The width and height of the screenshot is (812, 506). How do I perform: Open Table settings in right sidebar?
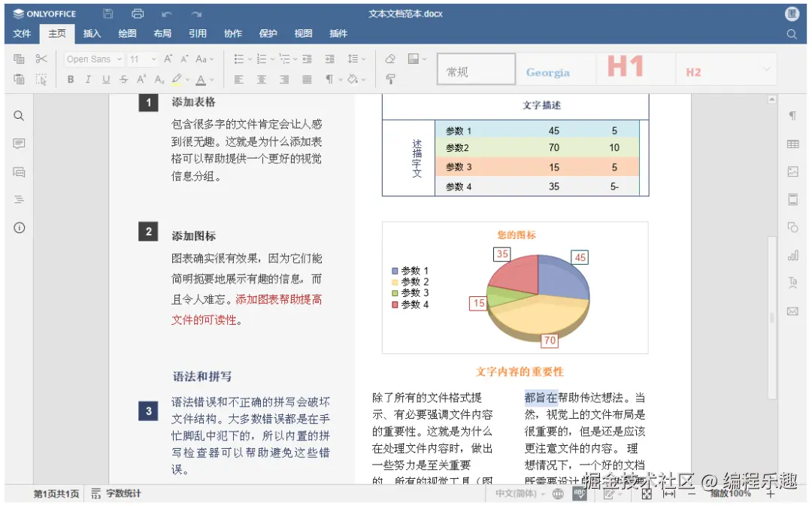[x=793, y=144]
